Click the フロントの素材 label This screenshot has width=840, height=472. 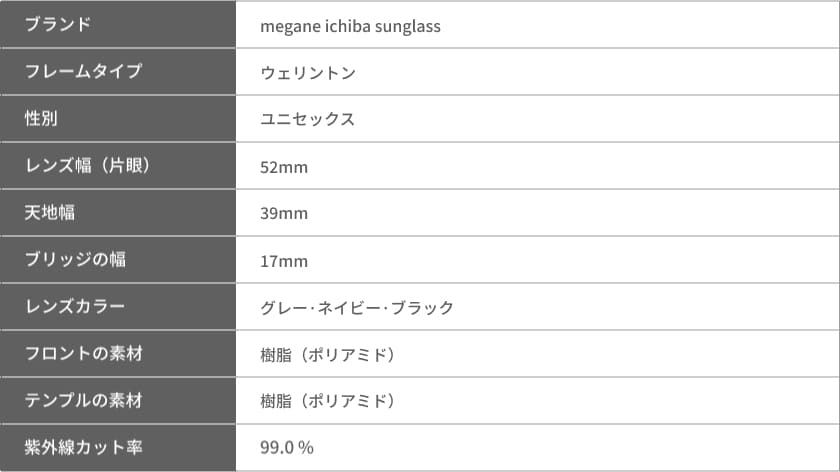84,354
